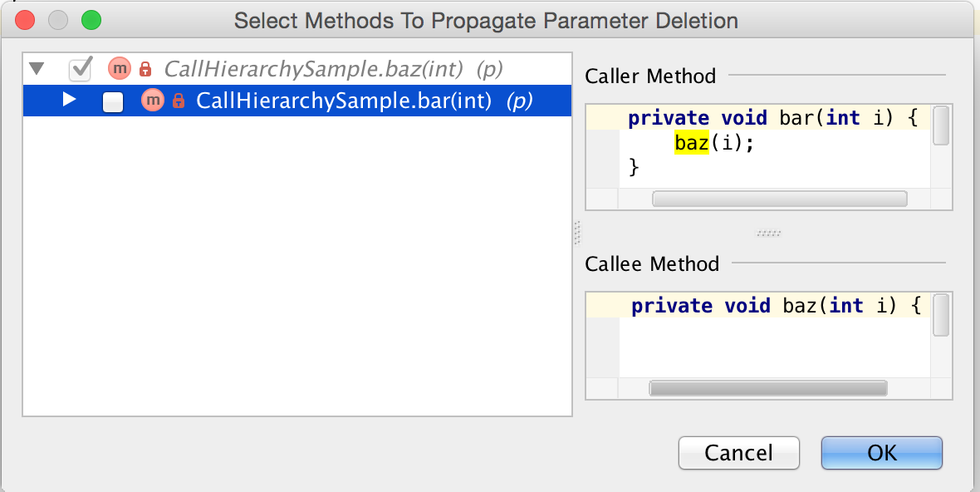Image resolution: width=980 pixels, height=492 pixels.
Task: Click Callee Method vertical scrollbar thumb
Action: [941, 315]
